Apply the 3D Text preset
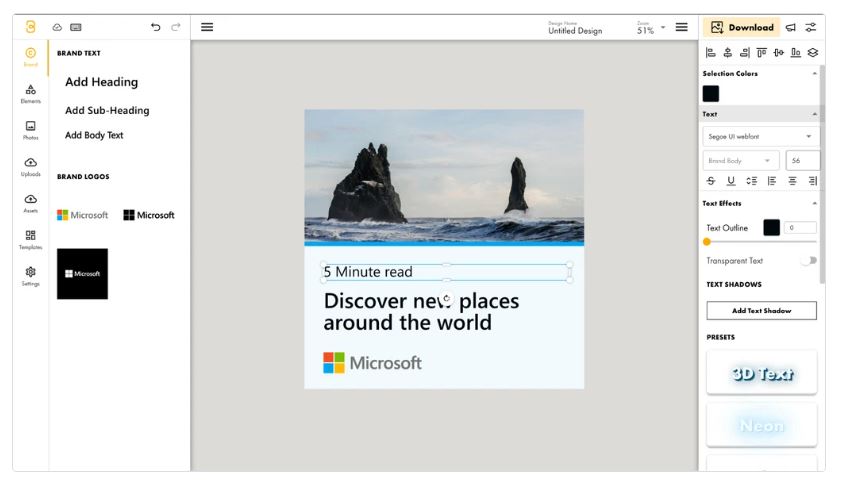Viewport: 842px width, 487px height. [x=761, y=373]
